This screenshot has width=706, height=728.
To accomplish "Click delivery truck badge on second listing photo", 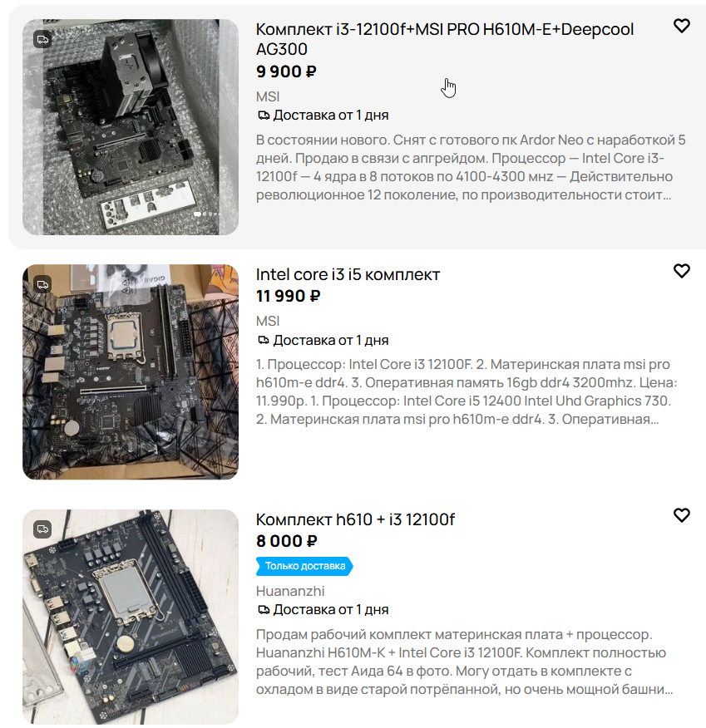I will [x=42, y=284].
